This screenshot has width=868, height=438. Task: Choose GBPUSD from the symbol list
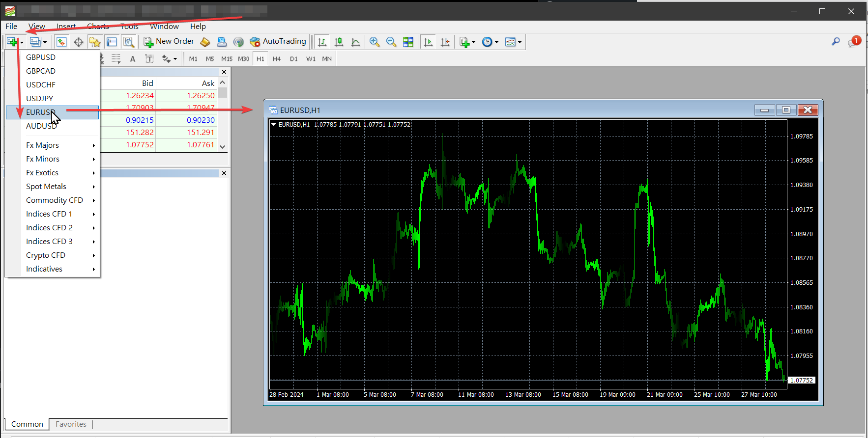(53, 57)
